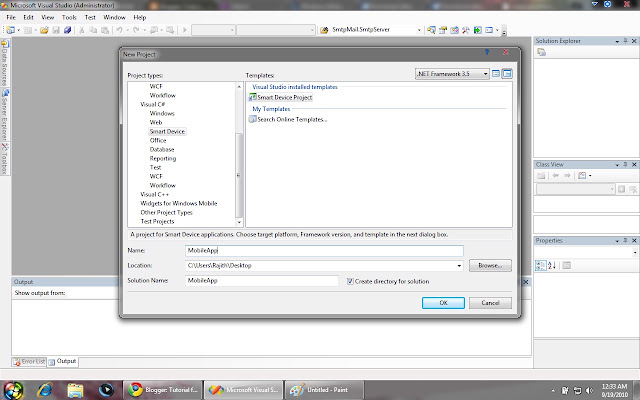The width and height of the screenshot is (640, 400).
Task: Click the Start Page green toolbar icon
Action: [x=478, y=30]
